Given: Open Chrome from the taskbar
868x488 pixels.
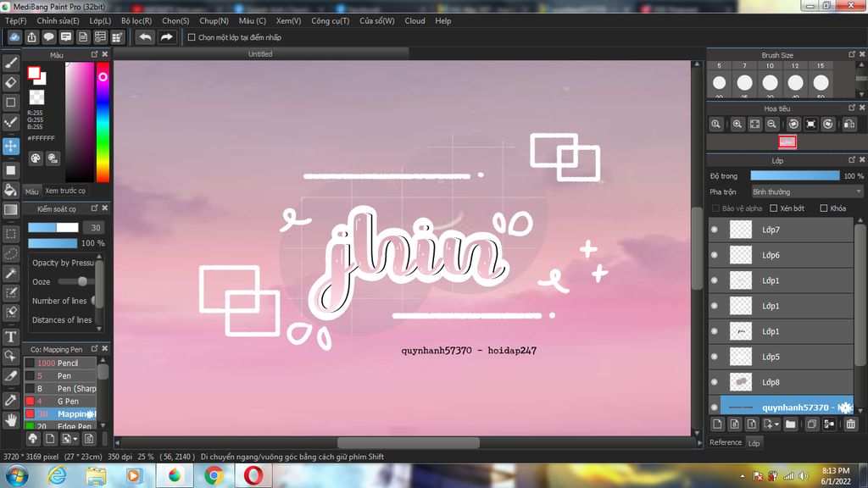Looking at the screenshot, I should pos(214,475).
